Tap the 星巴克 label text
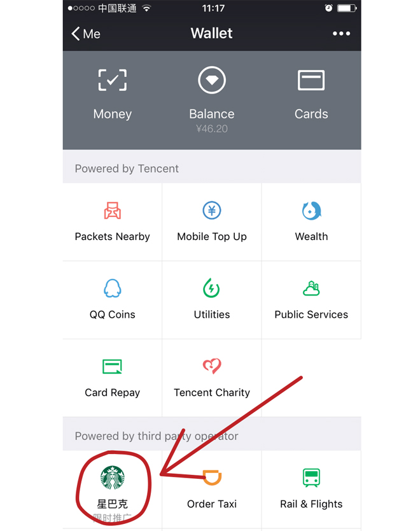Image resolution: width=420 pixels, height=531 pixels. [x=113, y=504]
